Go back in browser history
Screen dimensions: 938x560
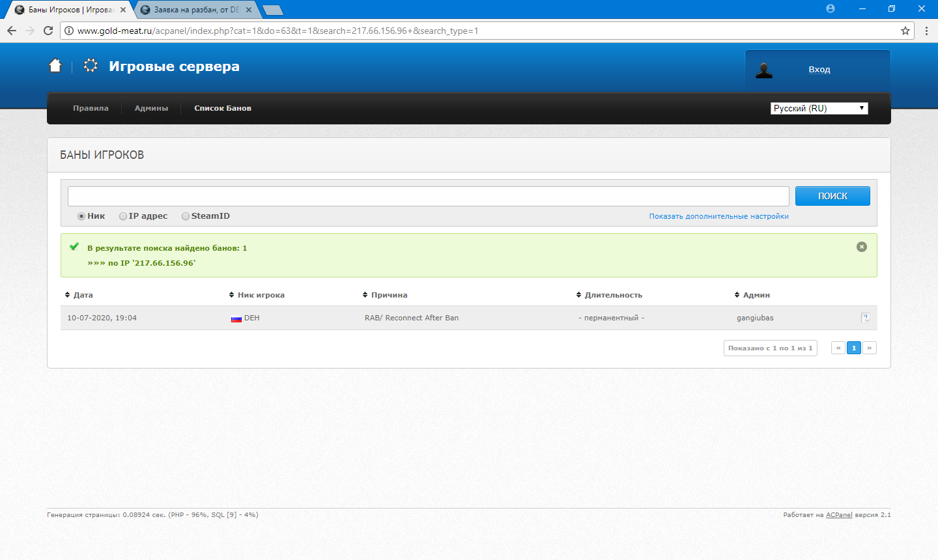click(x=12, y=31)
